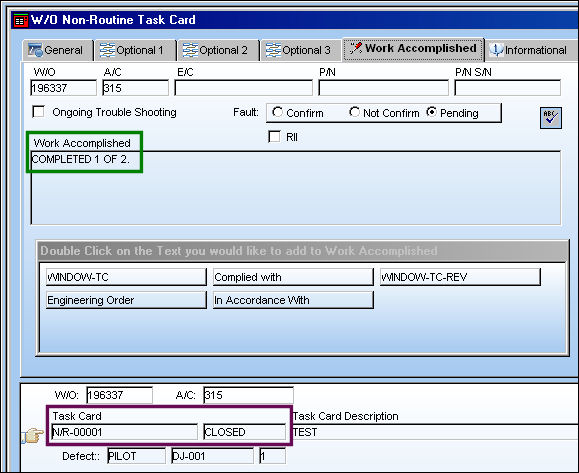Click the CLOSED status field
Image resolution: width=579 pixels, height=473 pixels.
coord(244,432)
